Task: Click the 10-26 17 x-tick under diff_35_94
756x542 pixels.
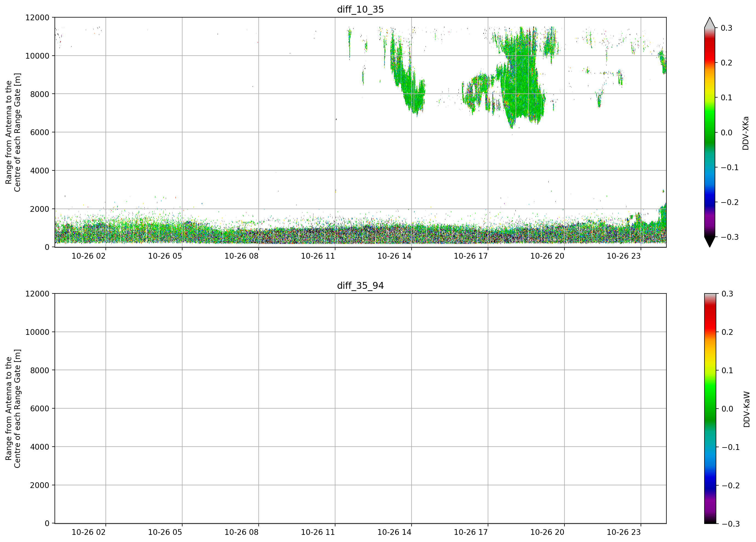Action: click(471, 532)
